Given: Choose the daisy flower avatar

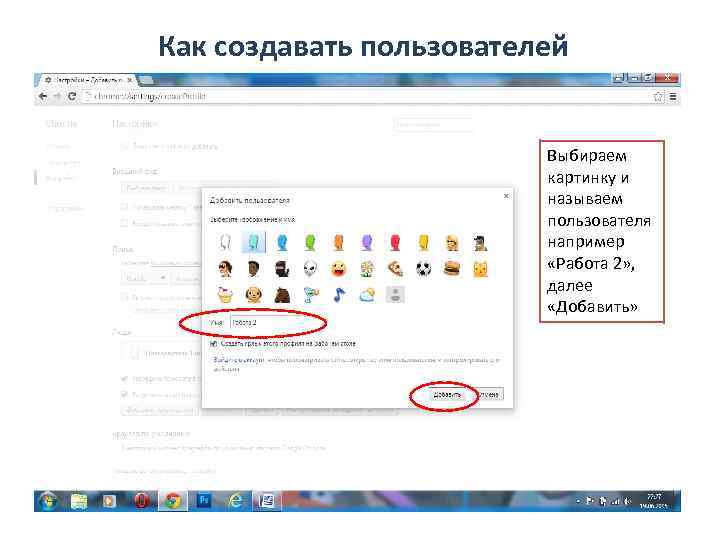Looking at the screenshot, I should point(367,269).
